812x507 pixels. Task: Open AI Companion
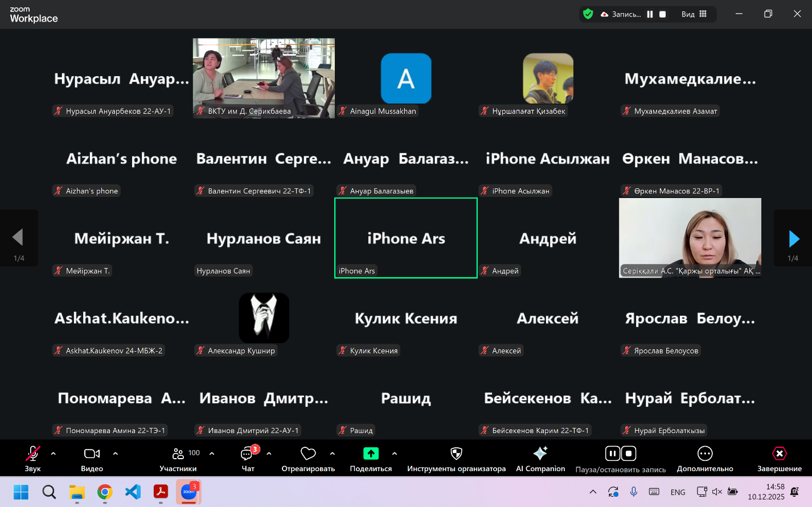[540, 454]
